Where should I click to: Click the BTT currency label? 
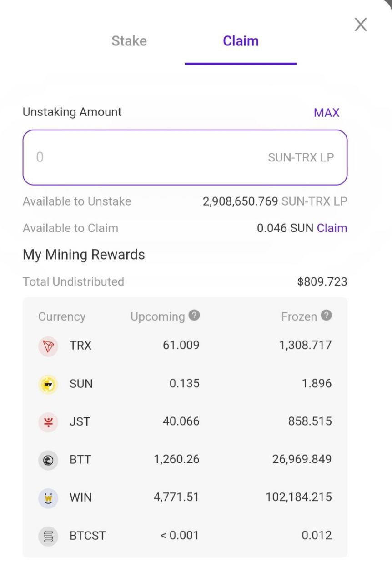80,459
